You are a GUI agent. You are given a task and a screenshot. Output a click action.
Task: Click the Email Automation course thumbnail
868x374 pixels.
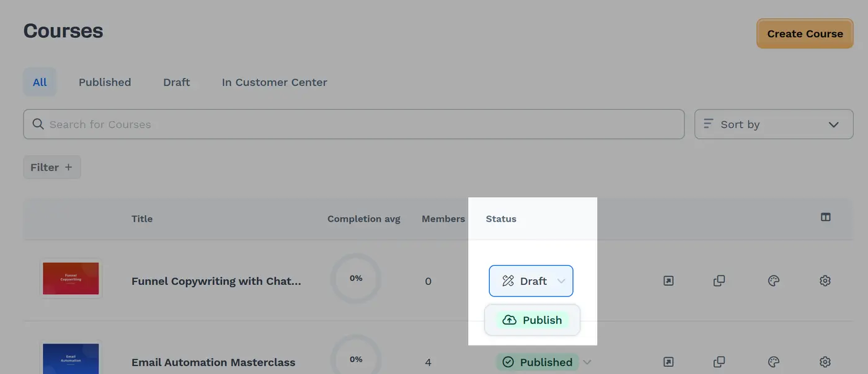tap(71, 359)
